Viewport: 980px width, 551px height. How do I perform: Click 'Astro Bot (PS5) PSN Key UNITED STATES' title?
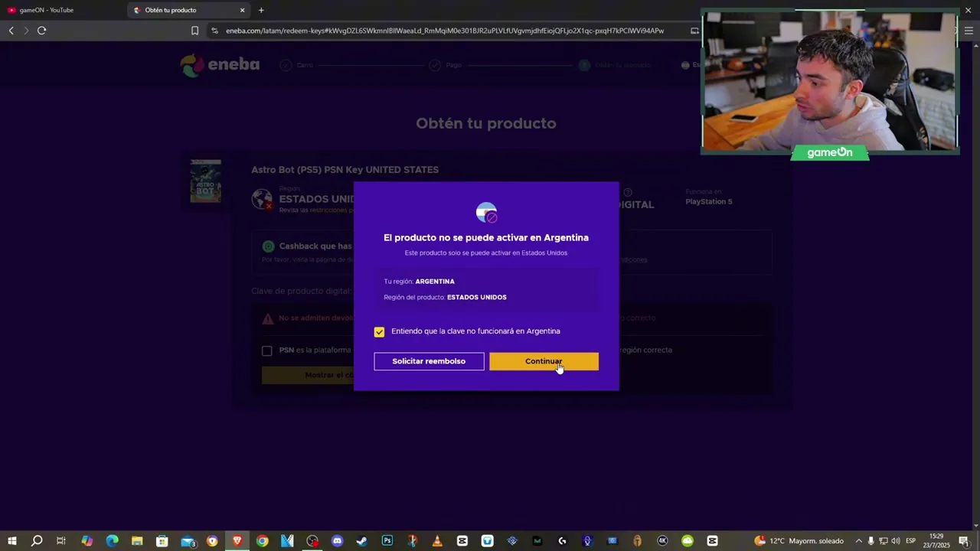tap(345, 170)
